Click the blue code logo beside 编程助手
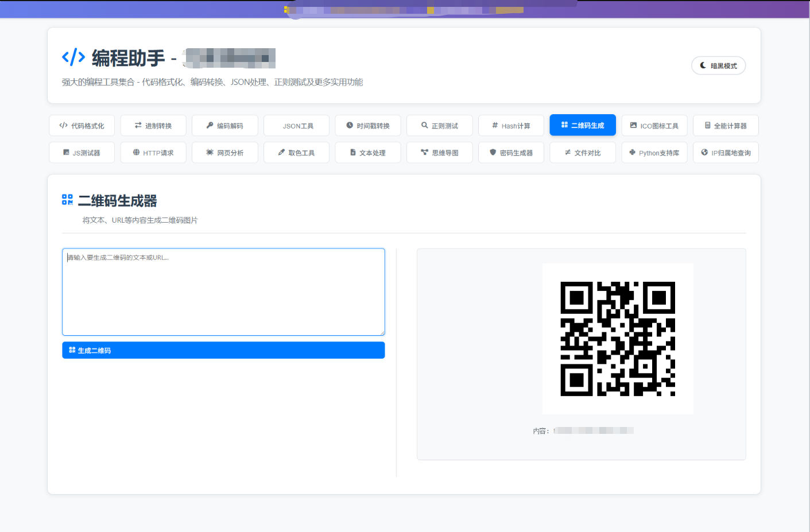Screen dimensions: 810x532 pos(73,57)
